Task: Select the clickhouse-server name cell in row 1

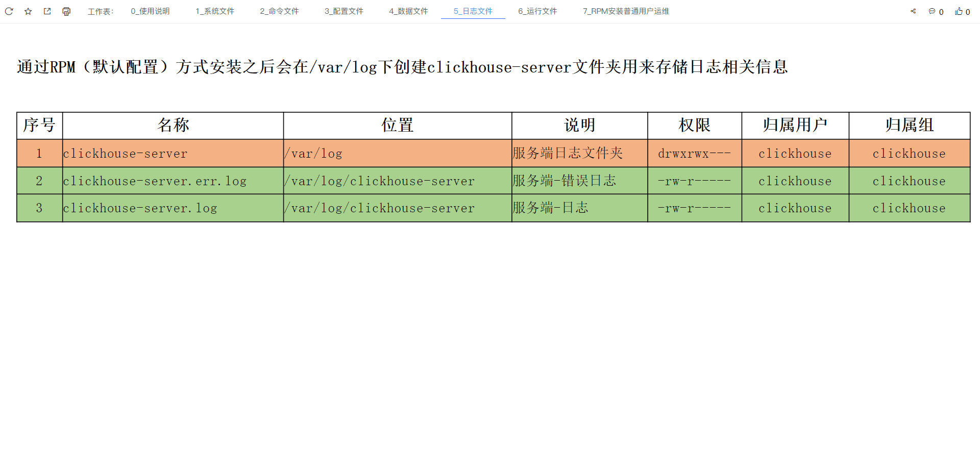Action: click(x=173, y=153)
